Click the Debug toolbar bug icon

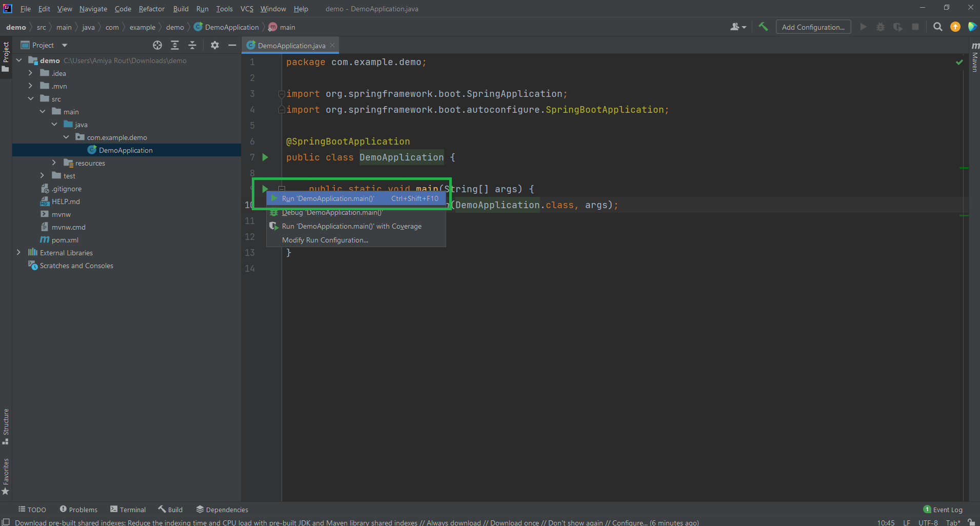tap(881, 27)
